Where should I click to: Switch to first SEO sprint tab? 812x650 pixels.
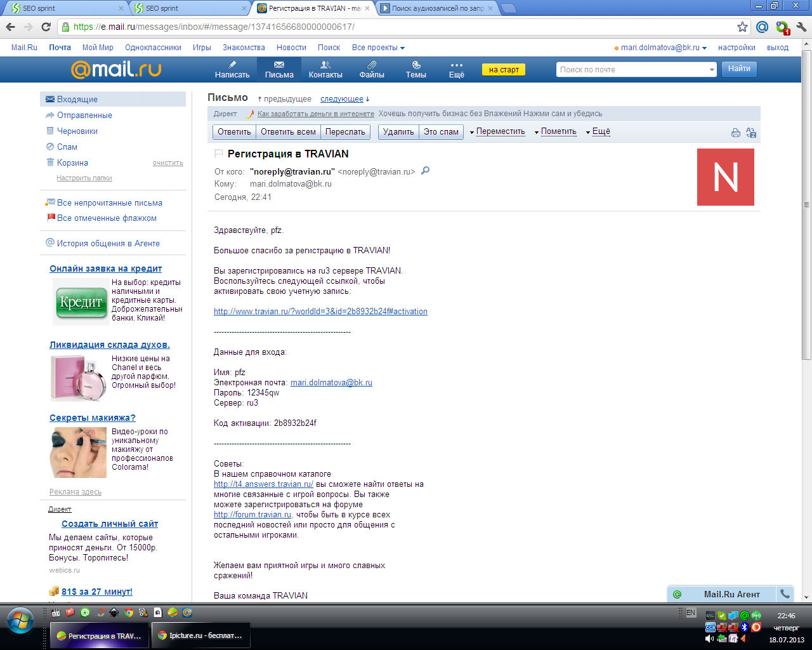67,8
